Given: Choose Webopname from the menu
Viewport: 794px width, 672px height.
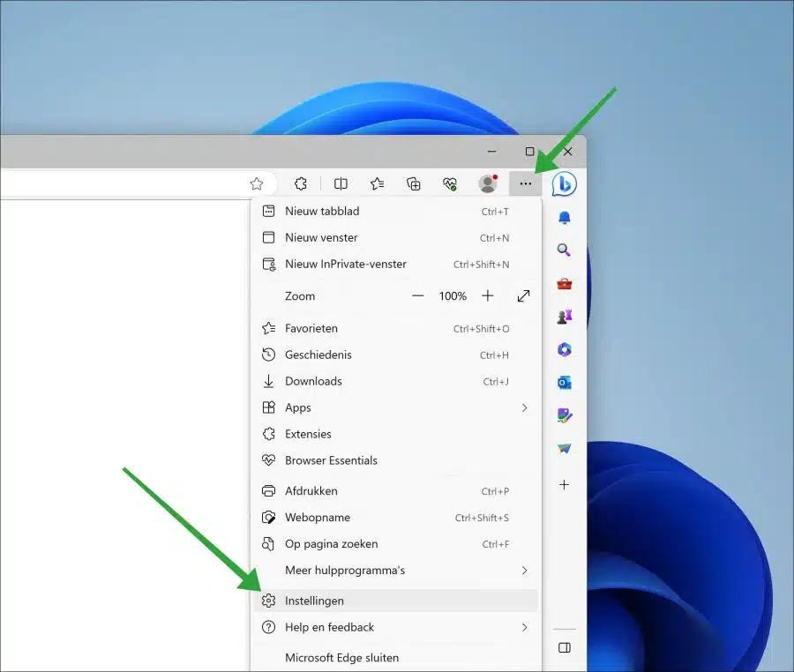Looking at the screenshot, I should coord(396,517).
